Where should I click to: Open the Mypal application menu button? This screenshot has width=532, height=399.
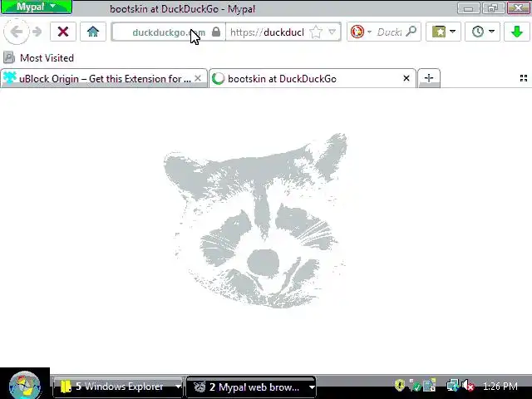tap(37, 7)
